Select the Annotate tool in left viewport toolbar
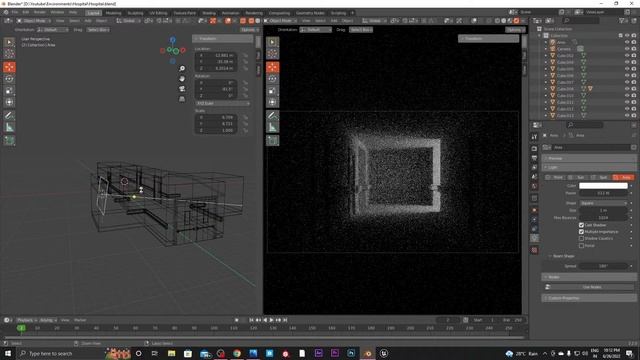The height and width of the screenshot is (360, 640). (x=9, y=116)
